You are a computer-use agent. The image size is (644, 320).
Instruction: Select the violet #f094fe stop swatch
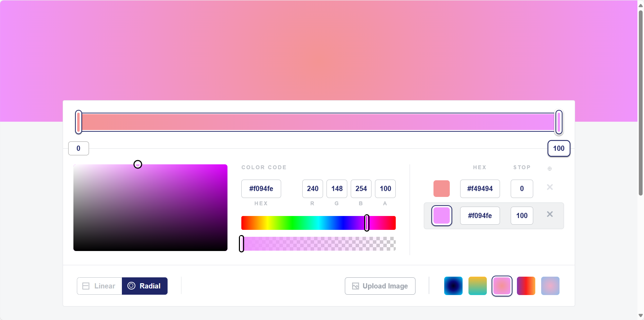(x=441, y=216)
